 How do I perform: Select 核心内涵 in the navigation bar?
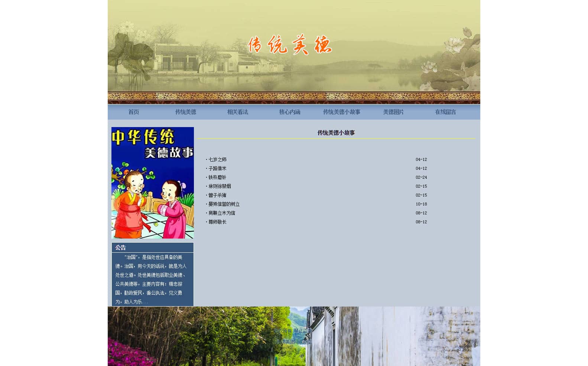(x=290, y=112)
